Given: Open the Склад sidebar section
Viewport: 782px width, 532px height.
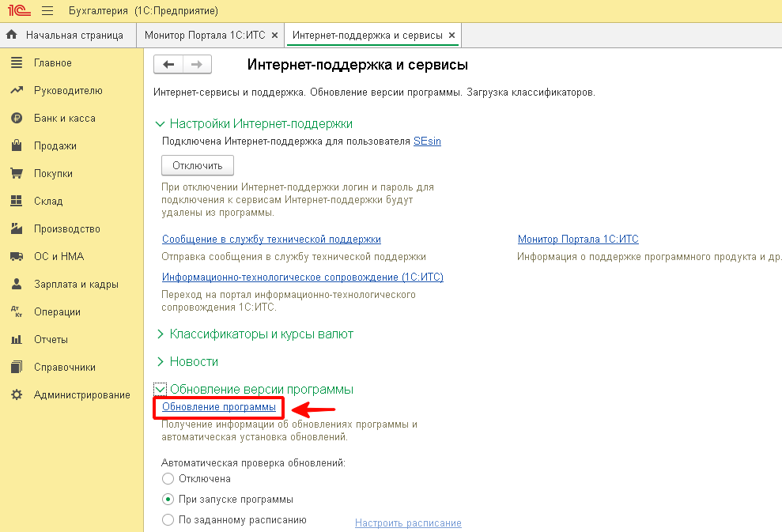Looking at the screenshot, I should click(48, 201).
